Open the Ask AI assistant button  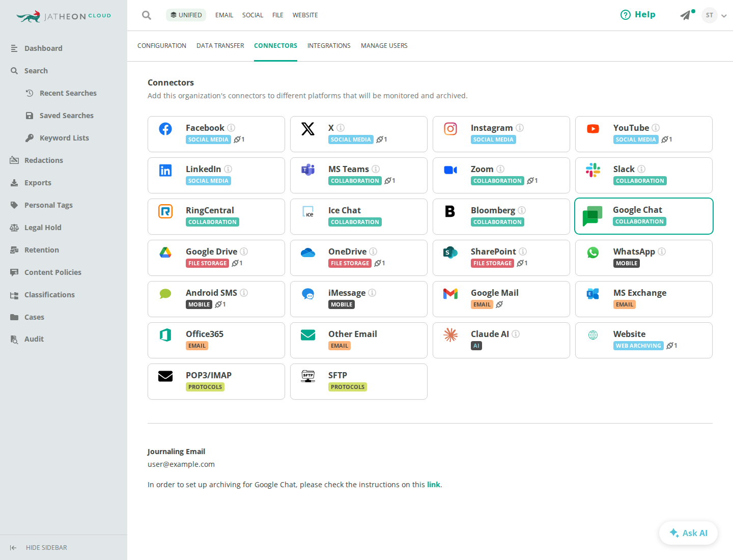[688, 533]
